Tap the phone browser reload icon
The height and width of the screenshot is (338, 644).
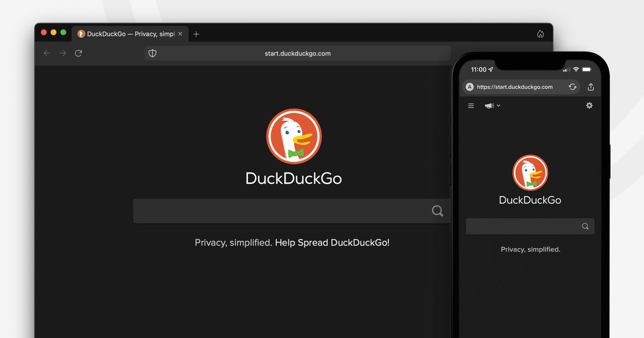click(x=573, y=87)
